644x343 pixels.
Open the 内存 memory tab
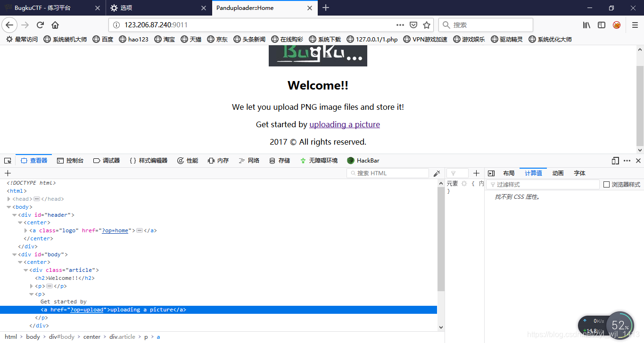click(x=218, y=161)
